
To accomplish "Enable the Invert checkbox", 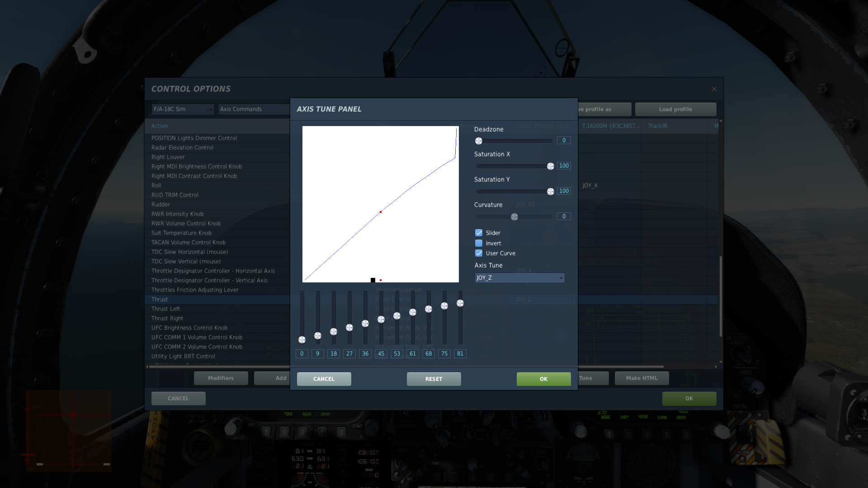I will (x=479, y=243).
